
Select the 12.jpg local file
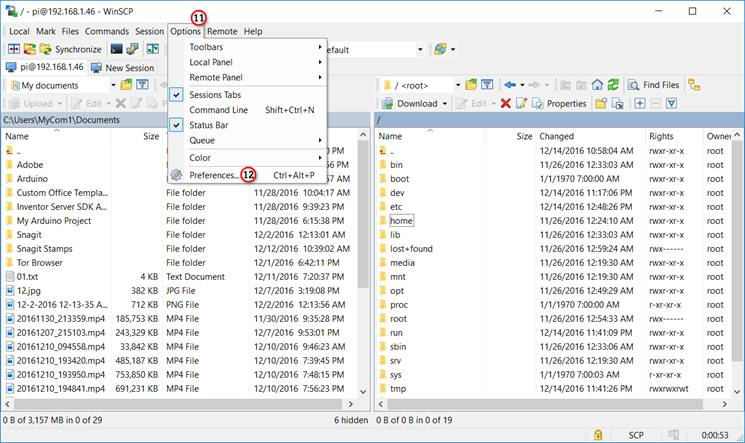[29, 290]
